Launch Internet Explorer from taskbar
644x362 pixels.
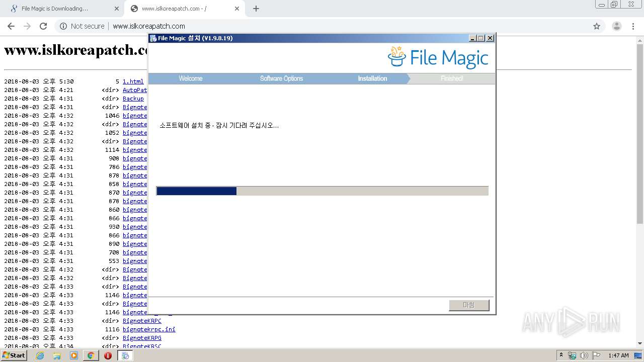[40, 355]
